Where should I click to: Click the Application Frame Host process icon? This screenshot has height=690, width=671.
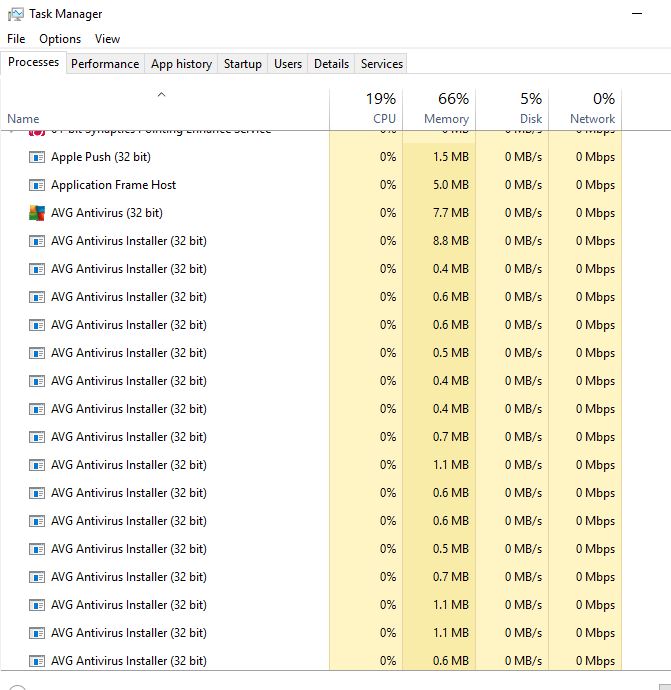click(37, 185)
